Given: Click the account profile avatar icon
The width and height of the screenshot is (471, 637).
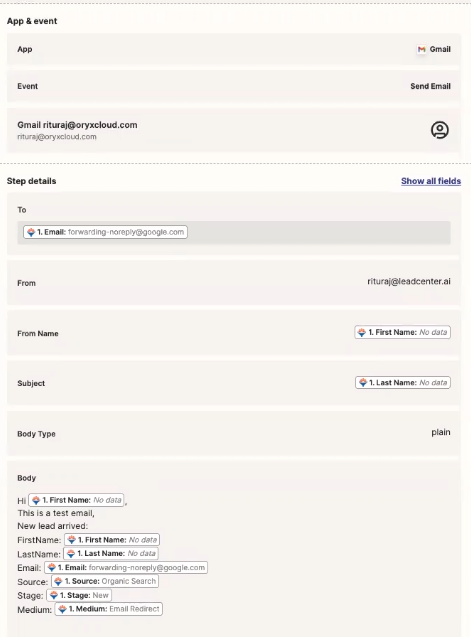Looking at the screenshot, I should (x=440, y=130).
